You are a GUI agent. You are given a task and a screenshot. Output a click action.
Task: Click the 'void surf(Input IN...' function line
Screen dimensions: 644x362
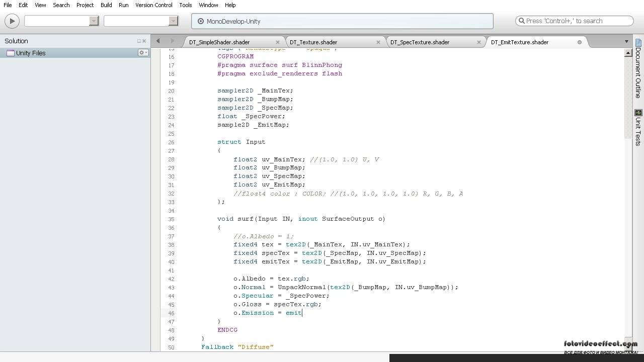(301, 219)
